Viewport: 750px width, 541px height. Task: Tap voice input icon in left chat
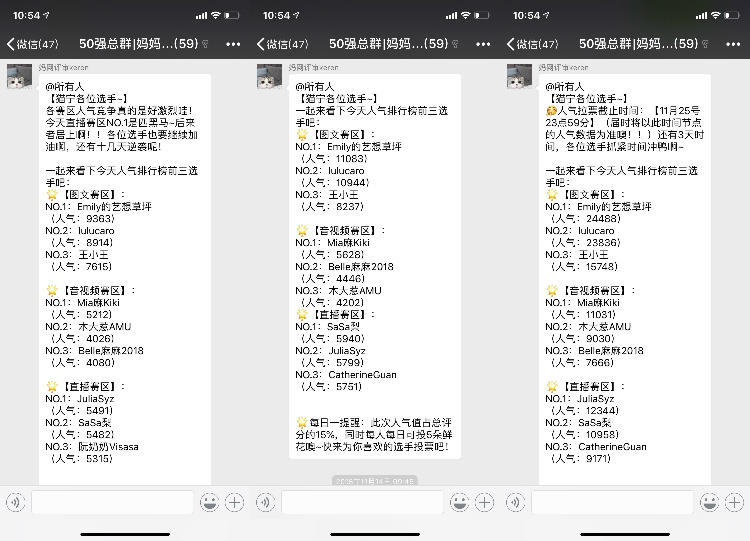[x=15, y=502]
